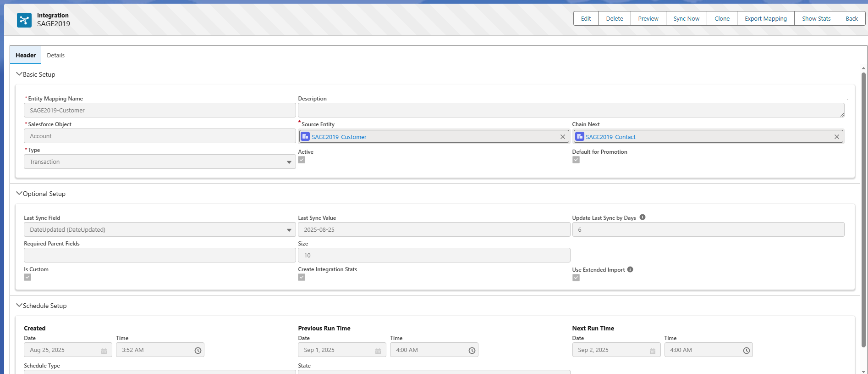Click the Edit button
Image resolution: width=868 pixels, height=374 pixels.
pyautogui.click(x=586, y=18)
